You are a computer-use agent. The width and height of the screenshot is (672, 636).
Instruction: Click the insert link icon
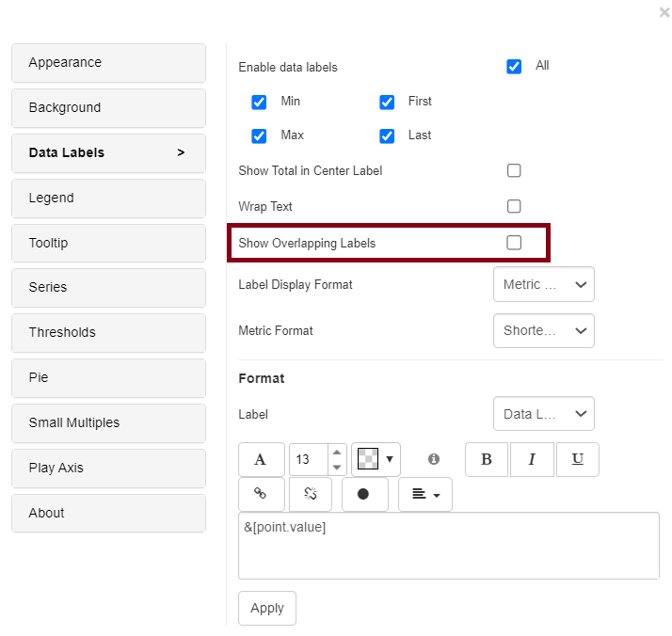[x=261, y=494]
